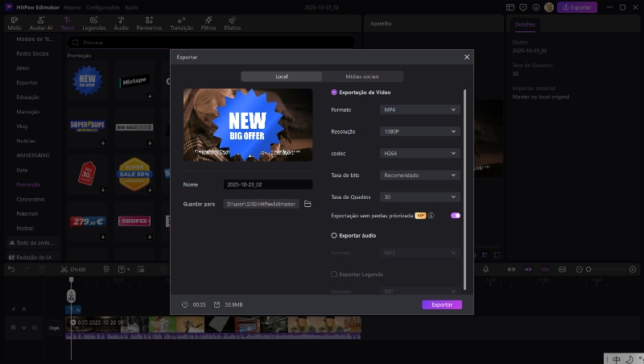The width and height of the screenshot is (644, 364).
Task: Toggle Exportação sem perdas priorizada switch
Action: 456,216
